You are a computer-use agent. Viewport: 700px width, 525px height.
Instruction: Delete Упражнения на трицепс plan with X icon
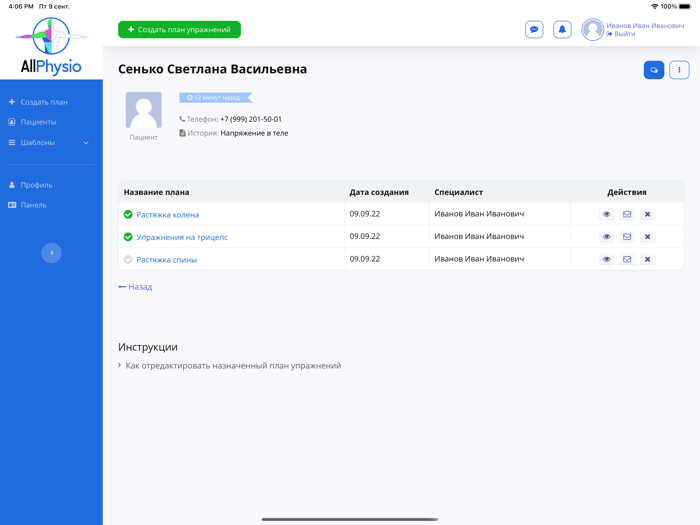click(647, 237)
